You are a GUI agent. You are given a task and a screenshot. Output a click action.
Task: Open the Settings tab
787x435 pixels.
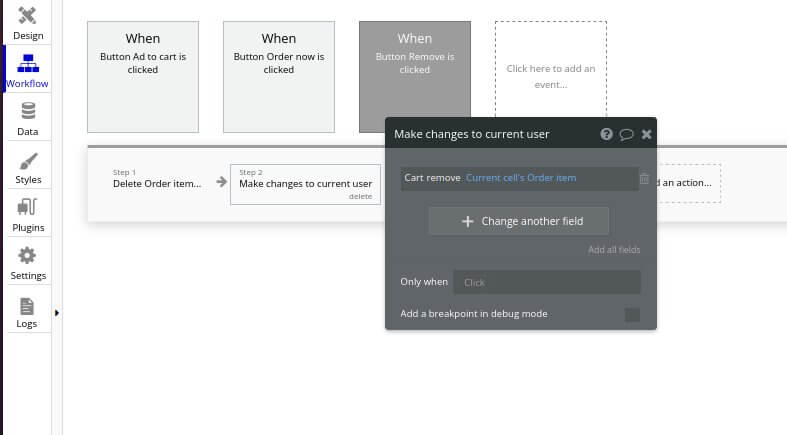tap(28, 262)
